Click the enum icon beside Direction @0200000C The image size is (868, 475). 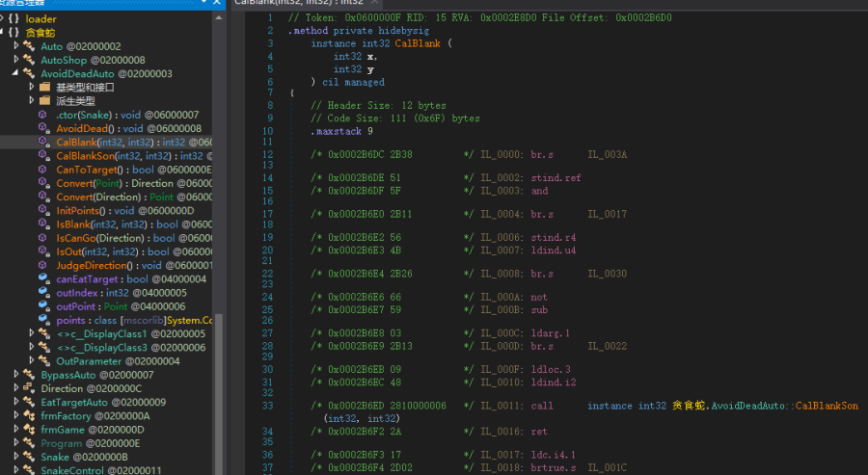(29, 388)
